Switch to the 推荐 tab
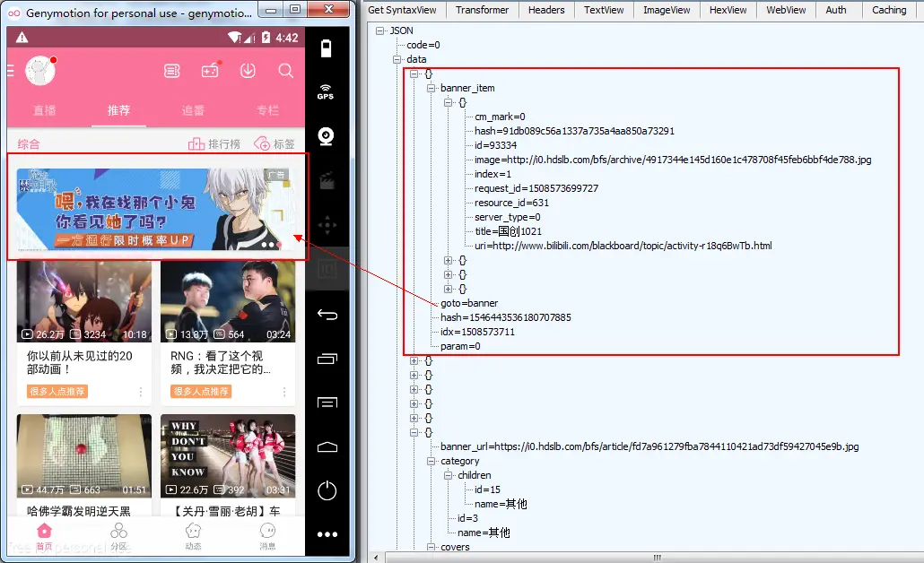 [118, 110]
